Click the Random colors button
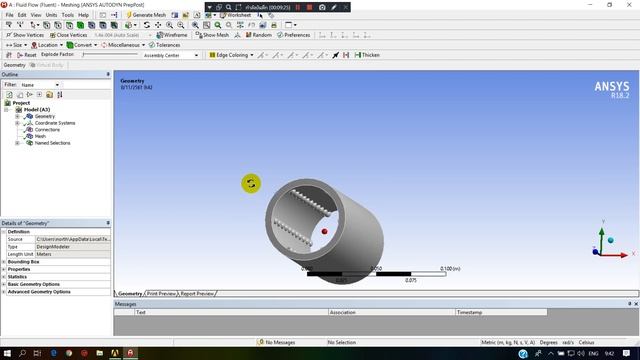Viewport: 640px width, 360px height. (x=258, y=35)
